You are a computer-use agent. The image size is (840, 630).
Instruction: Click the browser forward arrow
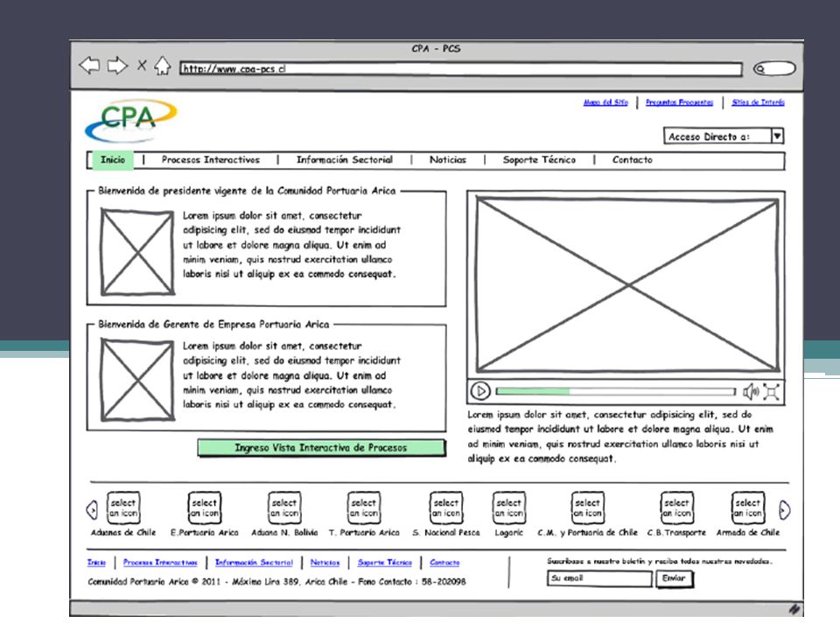pos(117,66)
